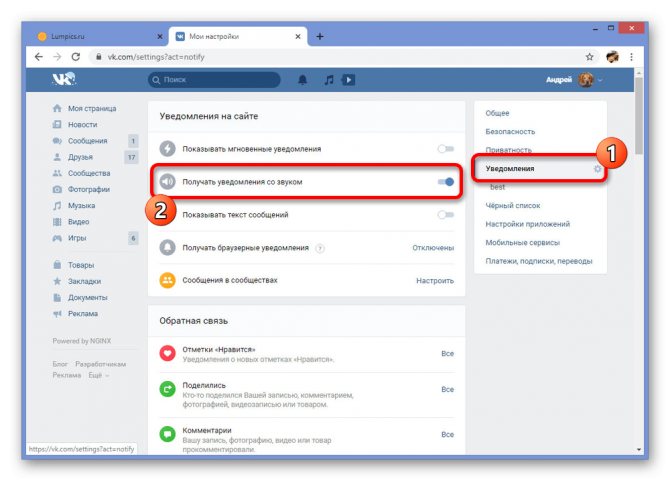Image resolution: width=670 pixels, height=481 pixels.
Task: Click the page vertical scrollbar thumb
Action: 639,115
